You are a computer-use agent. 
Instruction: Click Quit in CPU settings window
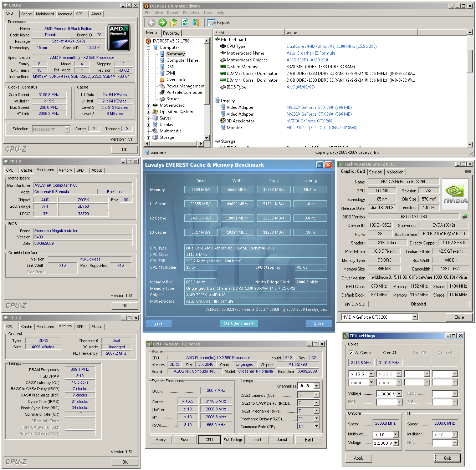click(x=447, y=458)
